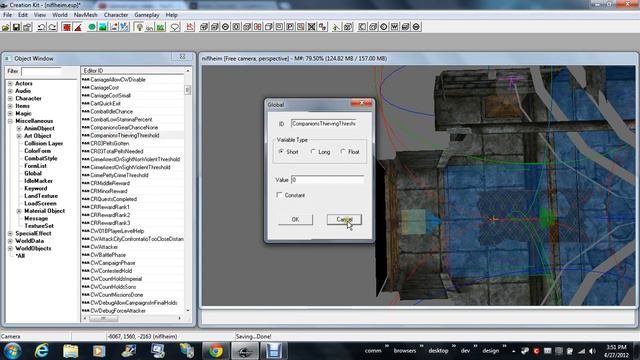Click the Editor ID list horizontal scrollbar thumb
This screenshot has height=360, width=640.
pyautogui.click(x=103, y=318)
